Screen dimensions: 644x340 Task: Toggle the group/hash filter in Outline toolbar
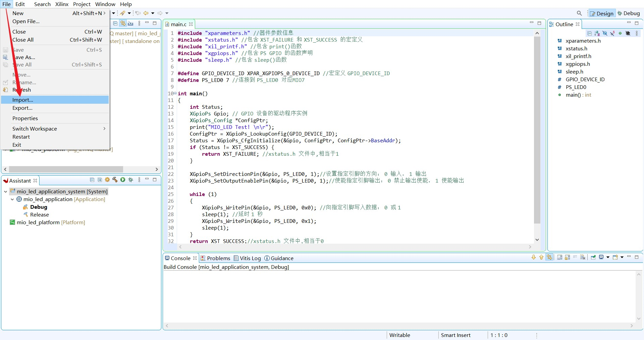click(628, 33)
